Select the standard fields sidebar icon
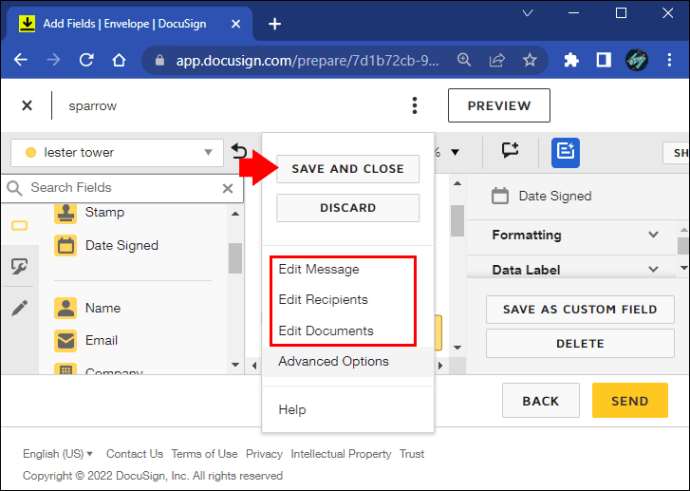This screenshot has height=491, width=690. pos(19,226)
